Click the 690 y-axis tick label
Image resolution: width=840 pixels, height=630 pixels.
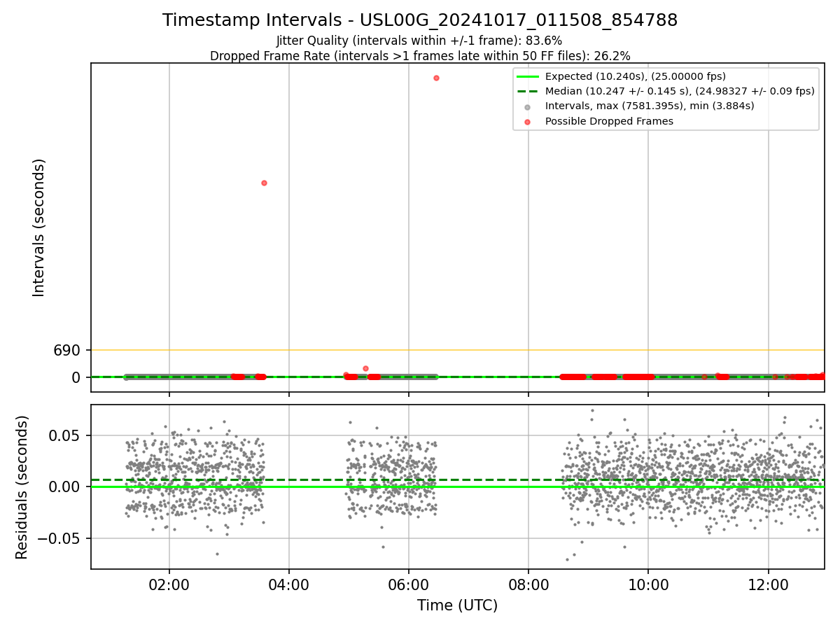tap(67, 350)
